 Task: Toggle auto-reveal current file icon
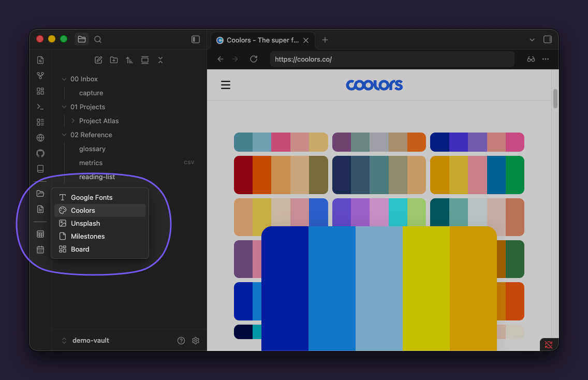click(x=145, y=60)
